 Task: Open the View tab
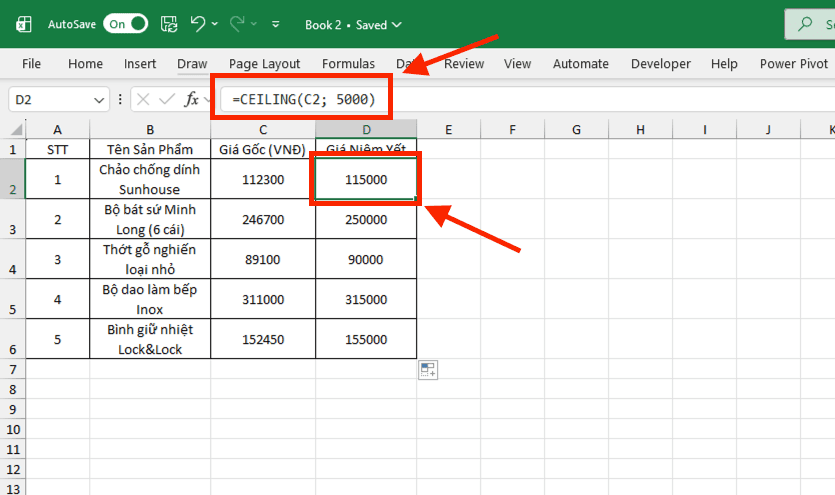(x=518, y=64)
